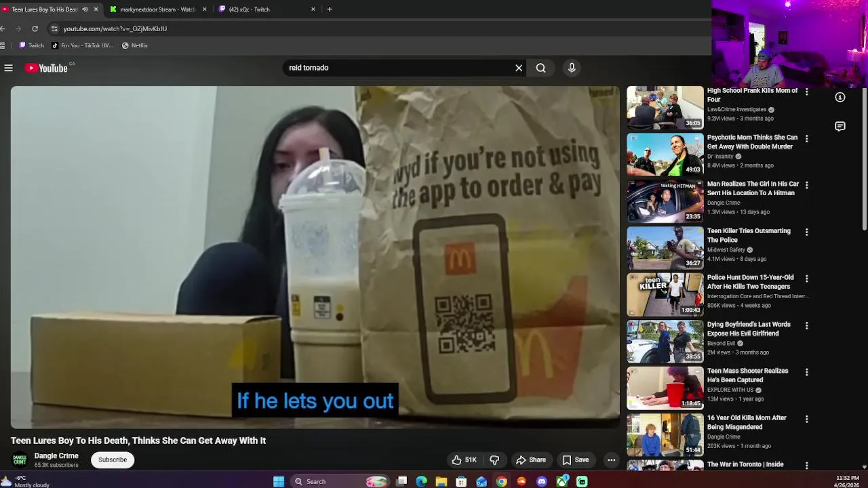Share this video
This screenshot has width=868, height=488.
tap(530, 460)
